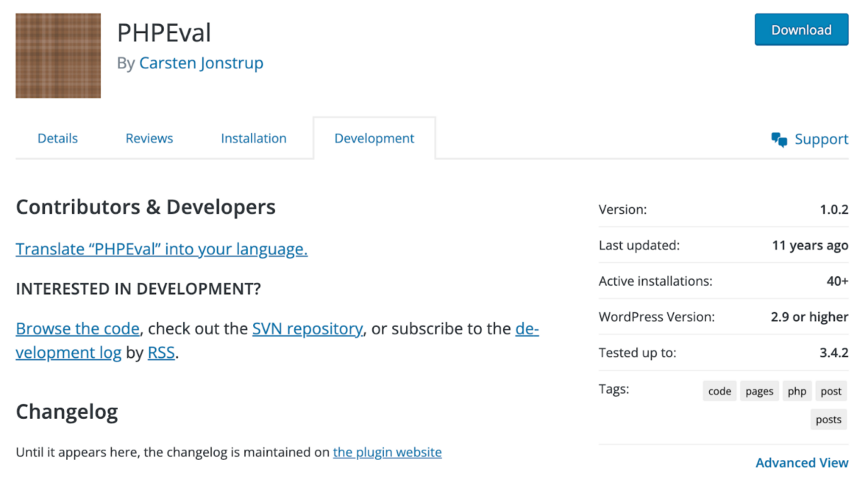Click the PHPEval plugin thumbnail image
This screenshot has width=868, height=485.
[57, 55]
